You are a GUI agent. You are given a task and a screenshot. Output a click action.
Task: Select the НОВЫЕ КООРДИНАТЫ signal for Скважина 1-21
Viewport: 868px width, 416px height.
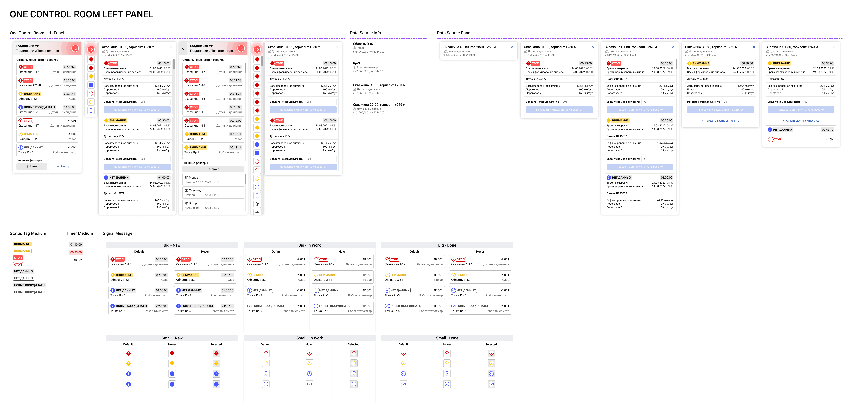click(47, 110)
